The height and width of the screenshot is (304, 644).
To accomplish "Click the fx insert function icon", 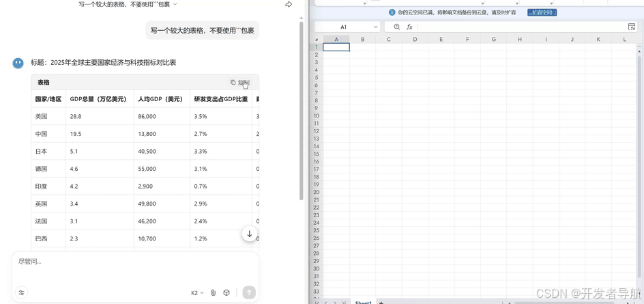I will [409, 27].
